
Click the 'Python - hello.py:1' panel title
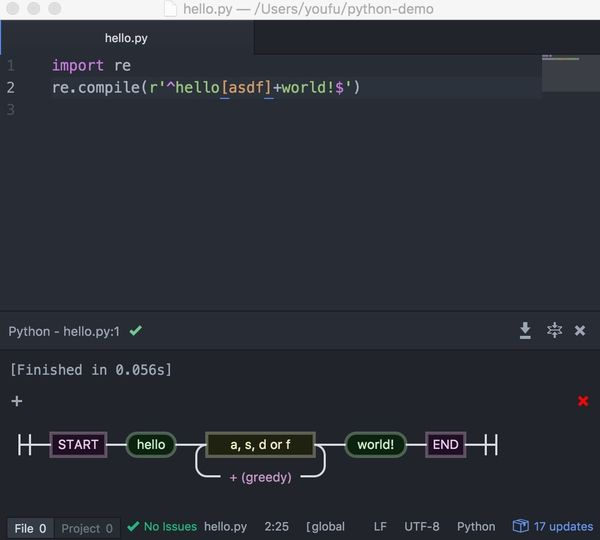tap(64, 331)
